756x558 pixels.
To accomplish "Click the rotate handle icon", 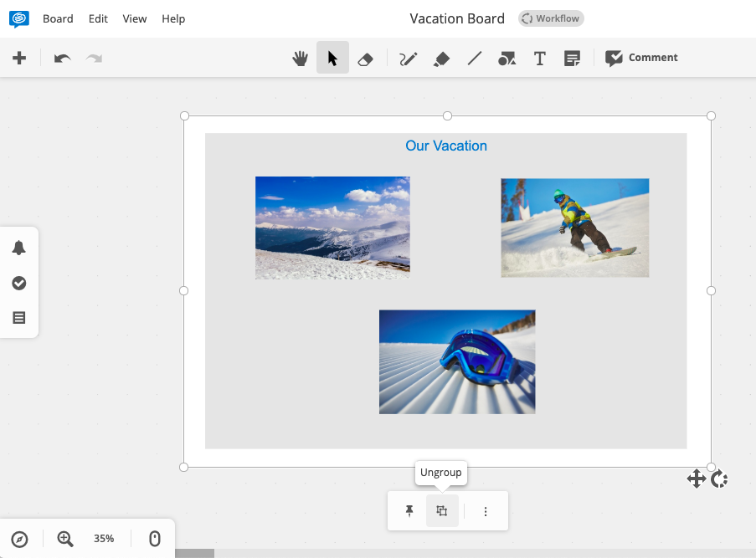I will point(719,479).
